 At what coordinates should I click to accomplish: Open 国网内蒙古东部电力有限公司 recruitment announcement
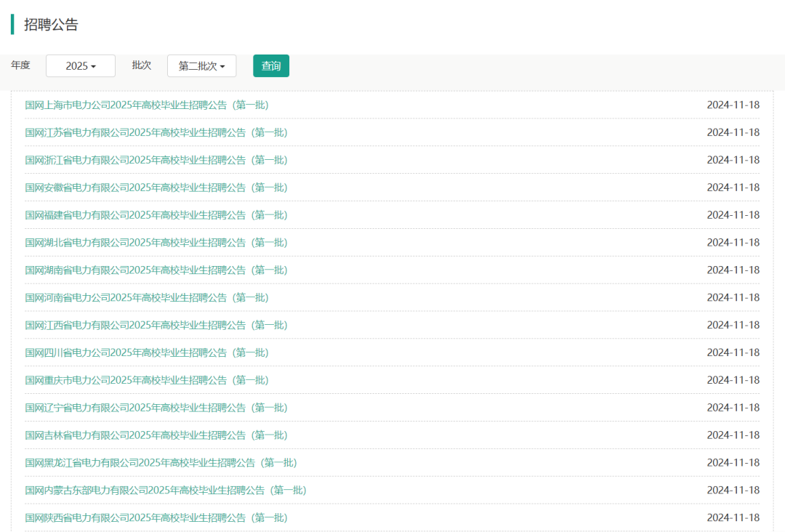pos(166,491)
